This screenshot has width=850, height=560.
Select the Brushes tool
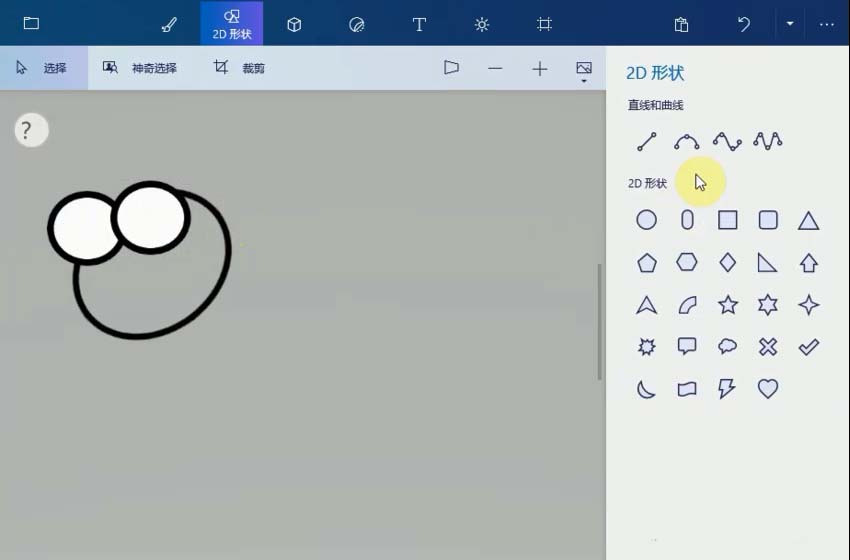click(x=169, y=24)
